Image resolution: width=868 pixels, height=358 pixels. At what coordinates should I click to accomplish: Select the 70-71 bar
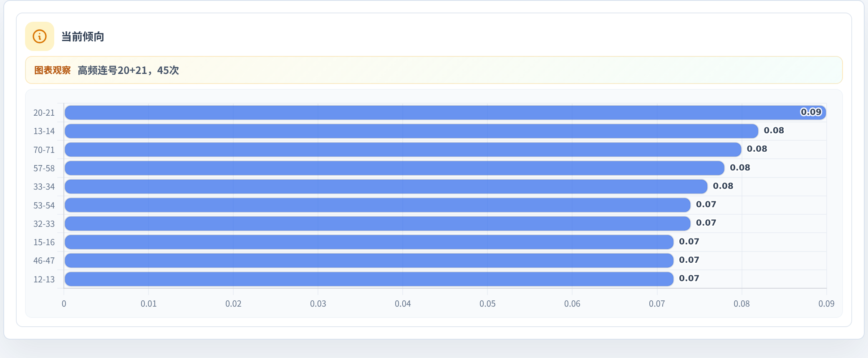click(x=403, y=150)
